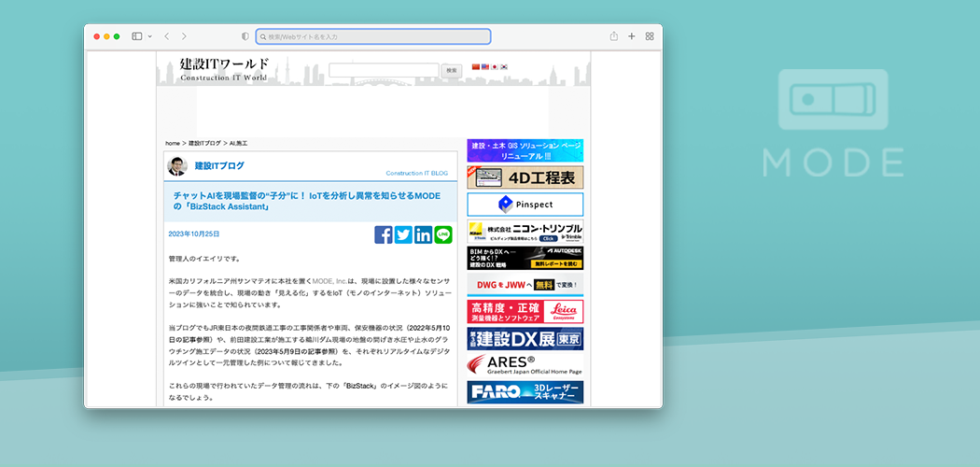Send the article to LINE
This screenshot has height=467, width=980.
click(x=443, y=234)
